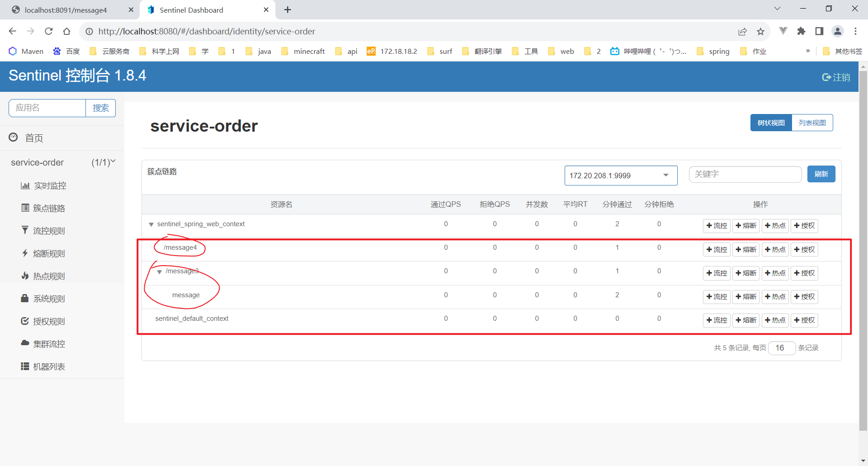
Task: Open the 簇点链路 sidebar menu item
Action: tap(44, 208)
